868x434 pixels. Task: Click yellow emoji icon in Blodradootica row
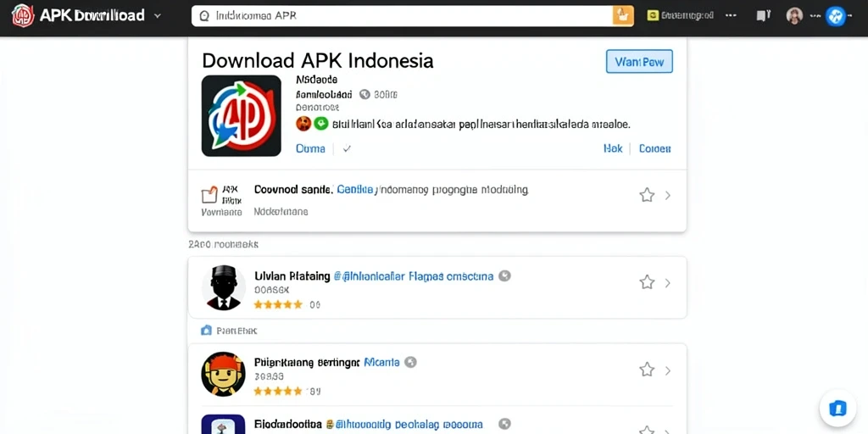tap(329, 426)
